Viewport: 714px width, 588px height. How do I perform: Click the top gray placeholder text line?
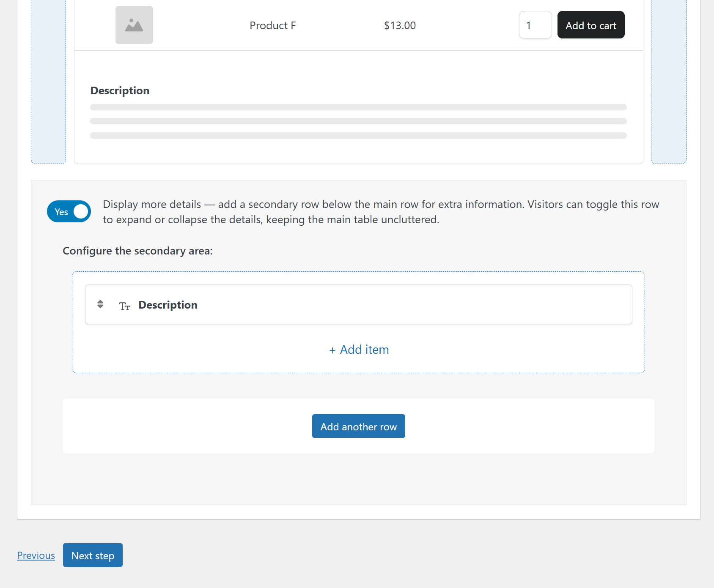coord(358,107)
